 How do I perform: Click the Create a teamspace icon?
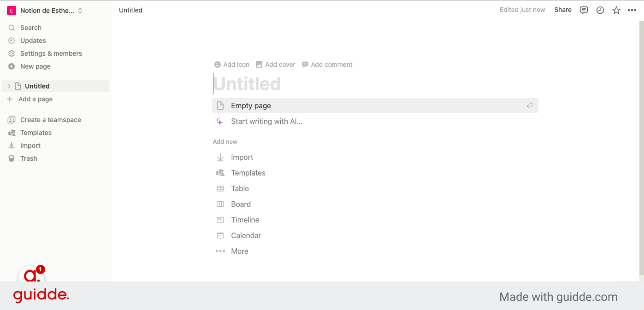click(12, 120)
